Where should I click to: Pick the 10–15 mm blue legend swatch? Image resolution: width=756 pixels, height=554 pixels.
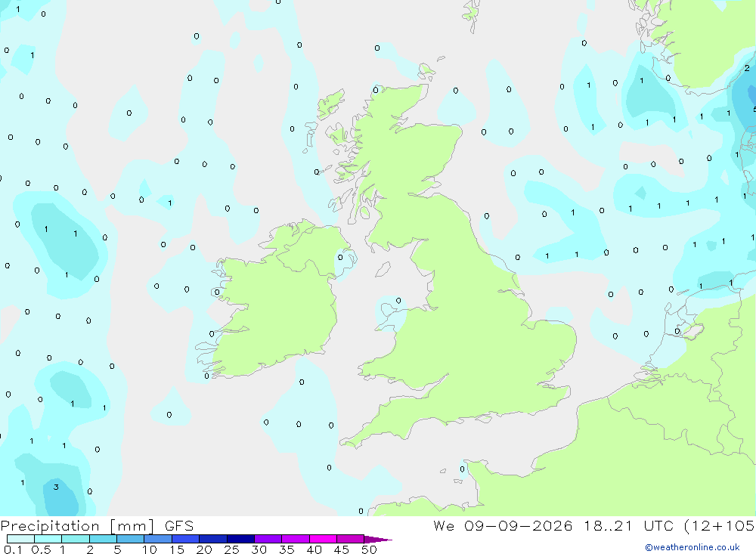coord(158,539)
